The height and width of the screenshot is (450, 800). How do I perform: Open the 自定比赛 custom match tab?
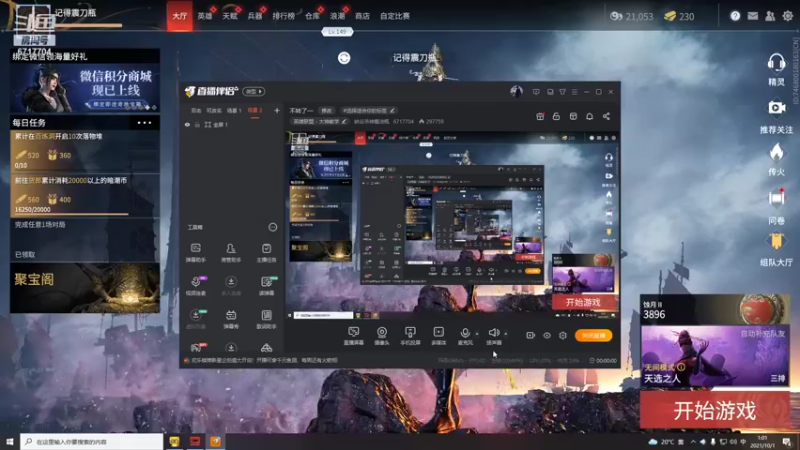click(x=395, y=16)
